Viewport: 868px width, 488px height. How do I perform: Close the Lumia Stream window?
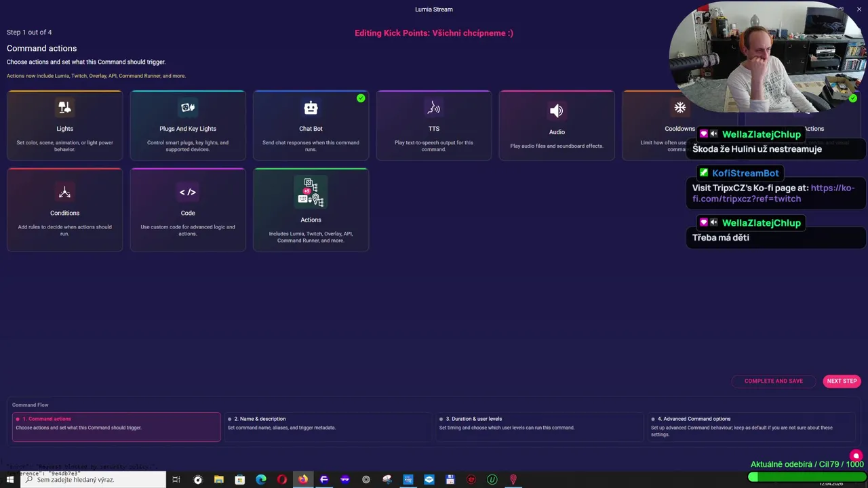(859, 9)
